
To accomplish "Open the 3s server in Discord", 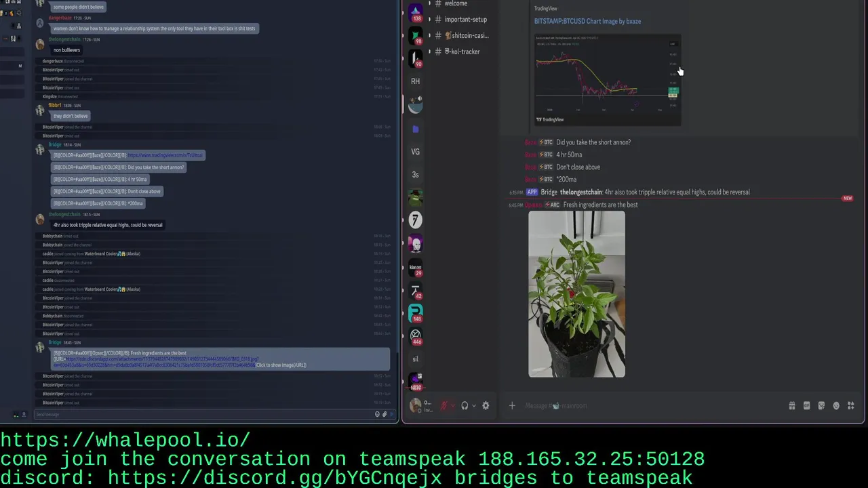I will pos(416,175).
